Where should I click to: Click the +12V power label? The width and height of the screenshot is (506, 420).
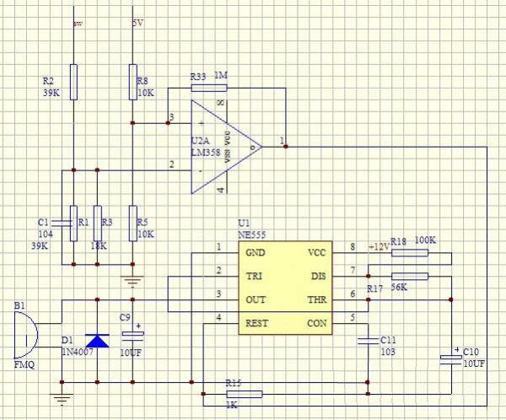[x=379, y=247]
